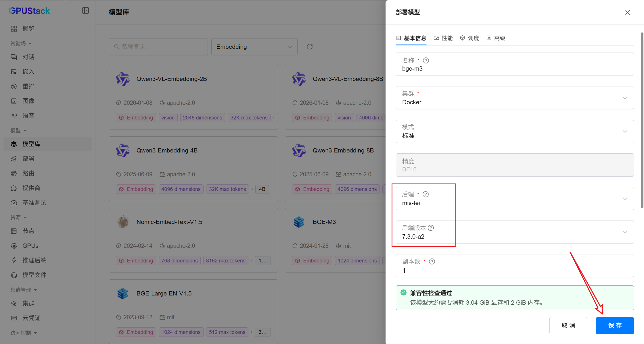Image resolution: width=644 pixels, height=344 pixels.
Task: Open the 后端 mis-tei dropdown
Action: click(x=515, y=199)
